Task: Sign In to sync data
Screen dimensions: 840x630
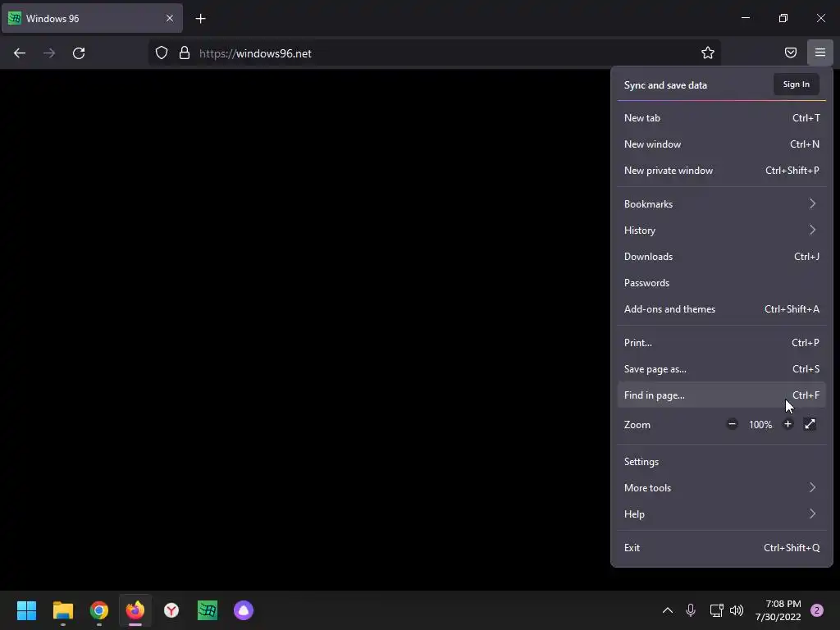Action: pos(796,84)
